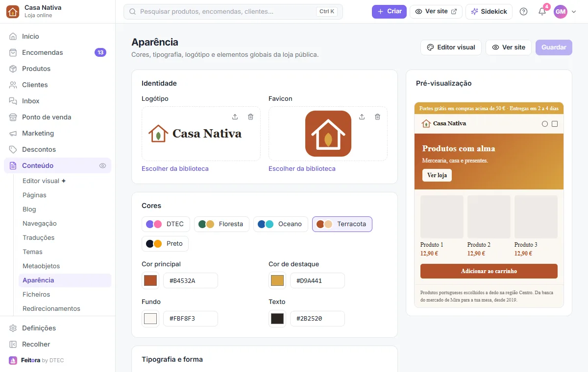Open Inbox in the sidebar
Viewport: 588px width, 372px height.
[58, 101]
